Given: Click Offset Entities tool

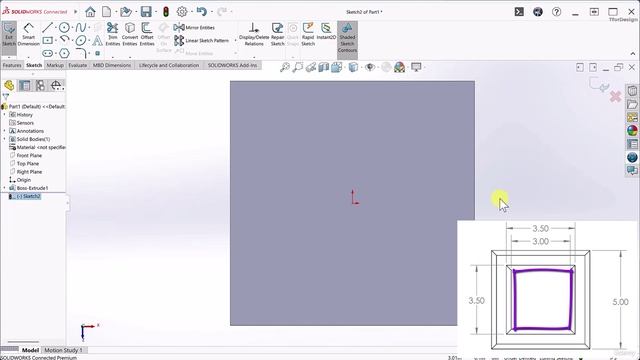Looking at the screenshot, I should click(x=147, y=35).
